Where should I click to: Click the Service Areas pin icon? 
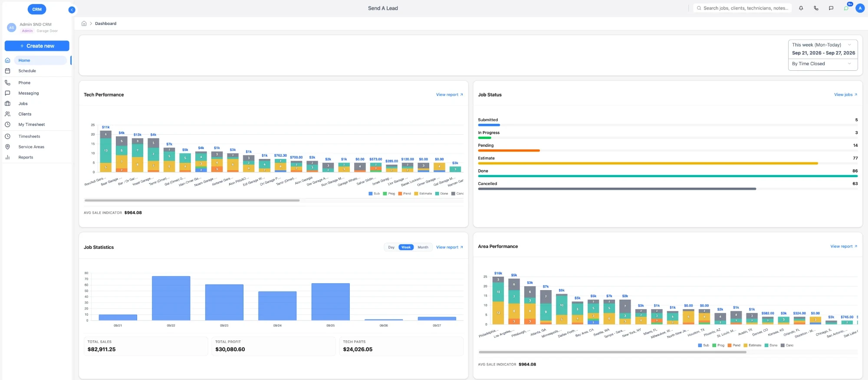click(7, 147)
